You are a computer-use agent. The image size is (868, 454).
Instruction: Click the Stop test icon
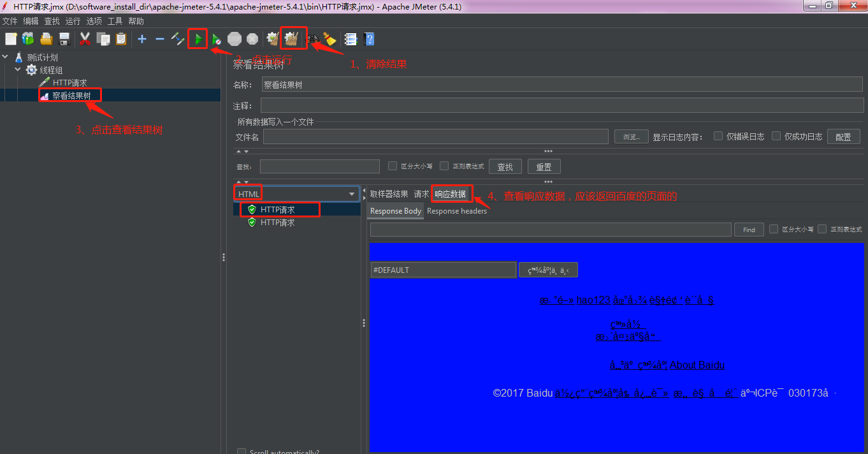point(235,38)
